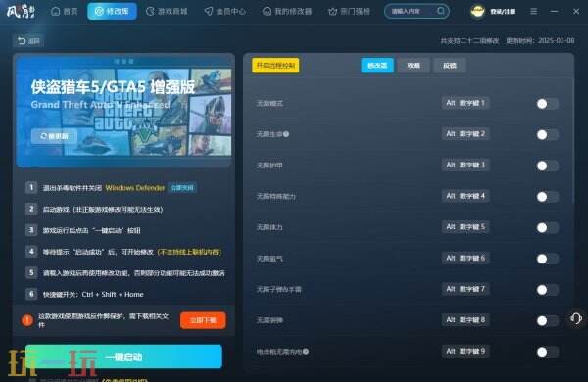Go to the 游戏商城 tab
The width and height of the screenshot is (588, 382).
(167, 11)
